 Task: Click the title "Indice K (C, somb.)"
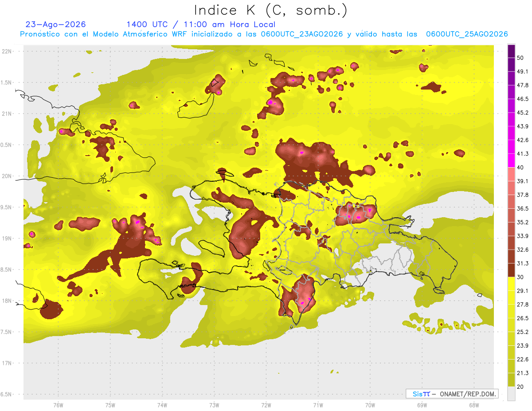(x=270, y=11)
